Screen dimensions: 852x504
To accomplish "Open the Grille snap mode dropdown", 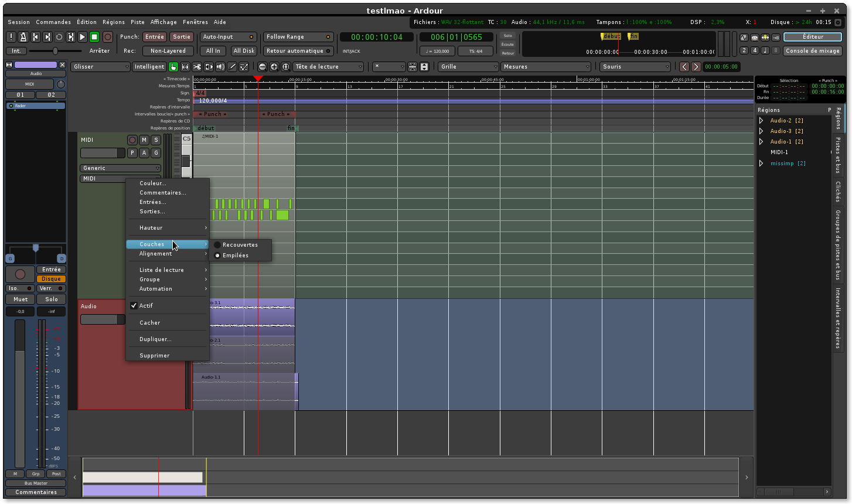I will click(x=468, y=67).
